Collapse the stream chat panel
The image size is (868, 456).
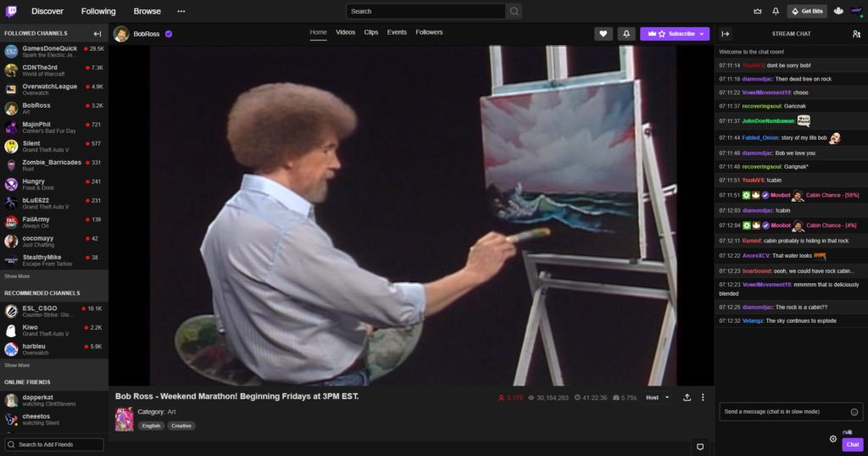pos(726,34)
